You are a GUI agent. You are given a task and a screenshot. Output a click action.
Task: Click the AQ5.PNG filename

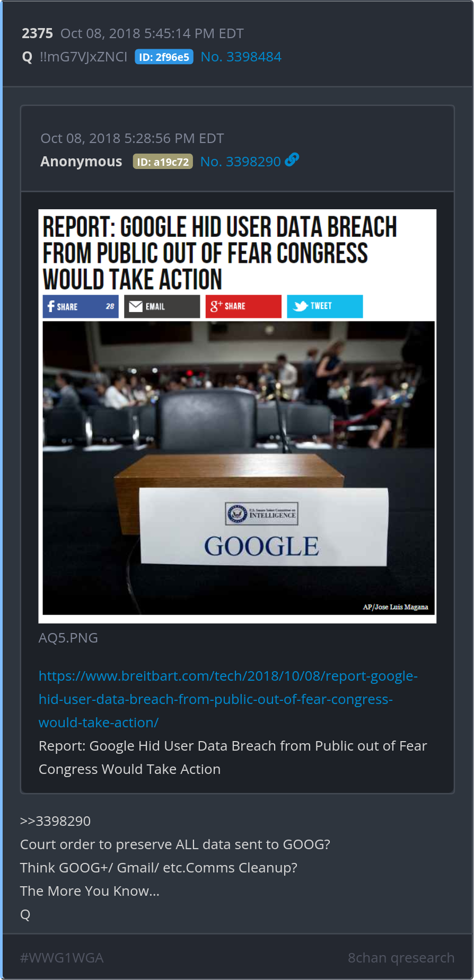coord(68,638)
